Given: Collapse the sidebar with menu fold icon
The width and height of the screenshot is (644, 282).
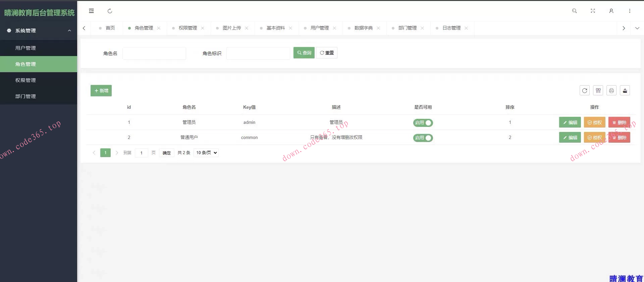Looking at the screenshot, I should tap(91, 11).
